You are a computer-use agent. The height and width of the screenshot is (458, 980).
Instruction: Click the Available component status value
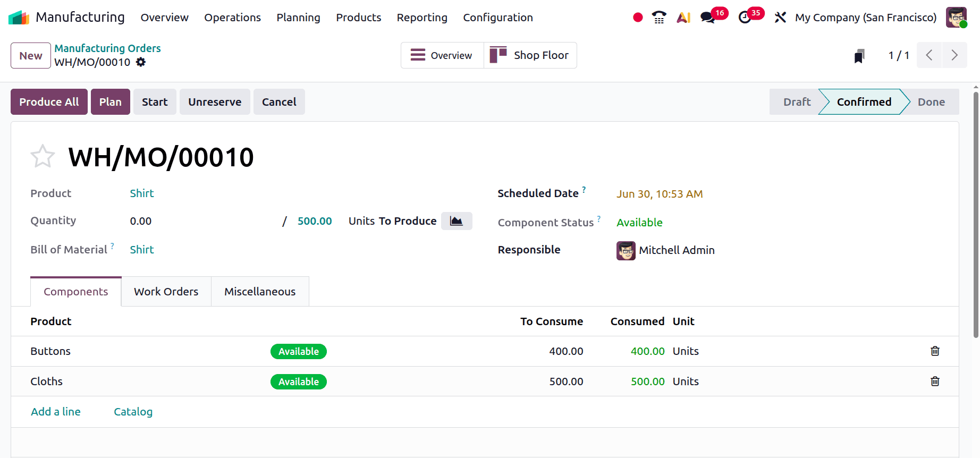[x=639, y=223]
